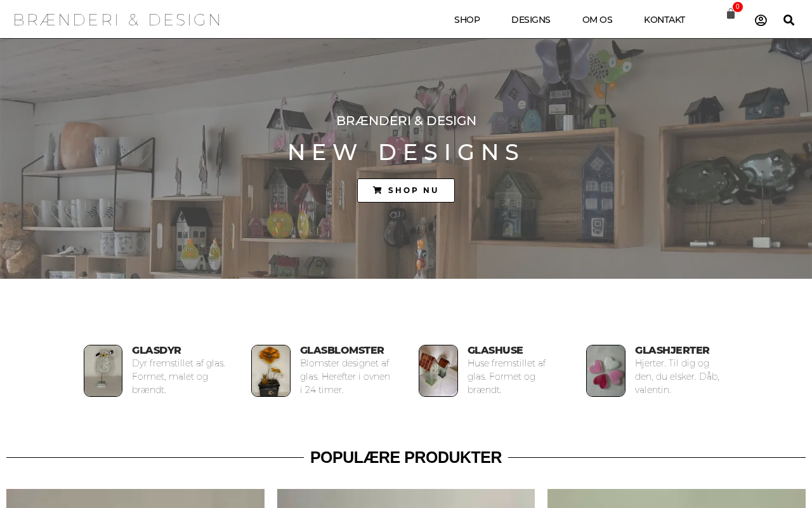Open the Glasdyr category heading
This screenshot has width=812, height=508.
[x=157, y=351]
